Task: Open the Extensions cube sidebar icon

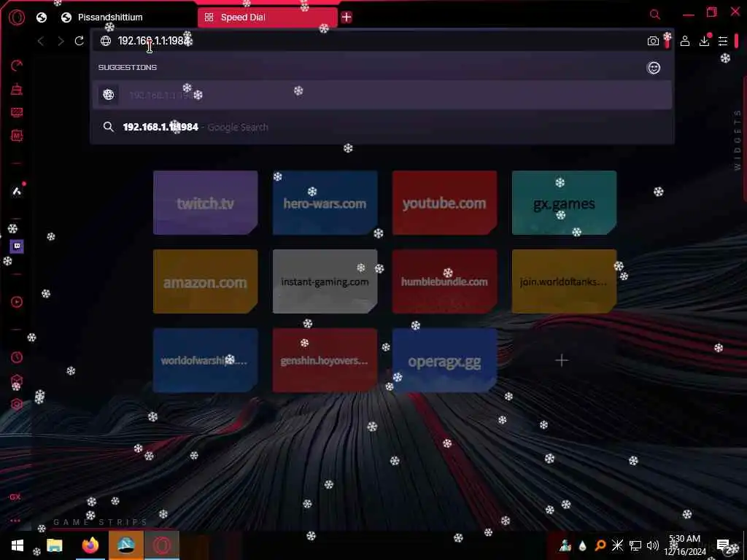Action: pyautogui.click(x=17, y=381)
